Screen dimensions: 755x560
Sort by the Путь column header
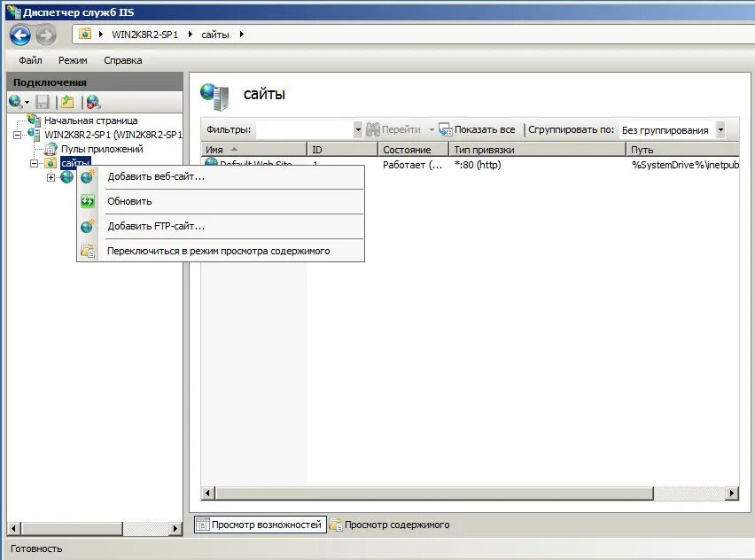682,150
